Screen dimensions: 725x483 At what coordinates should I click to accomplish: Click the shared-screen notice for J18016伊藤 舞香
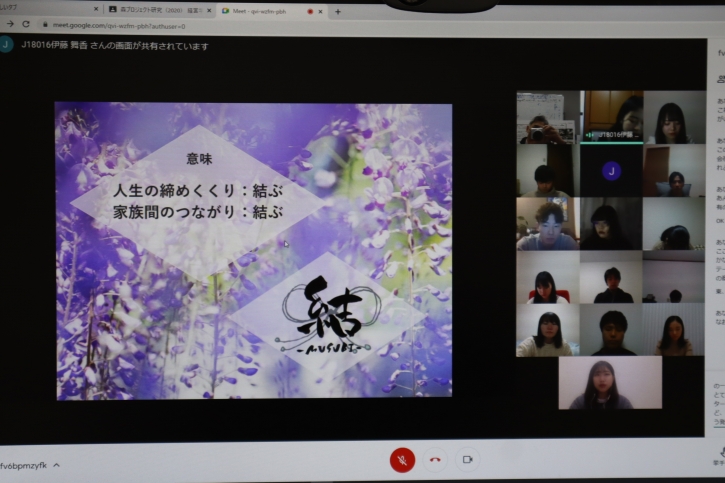115,46
